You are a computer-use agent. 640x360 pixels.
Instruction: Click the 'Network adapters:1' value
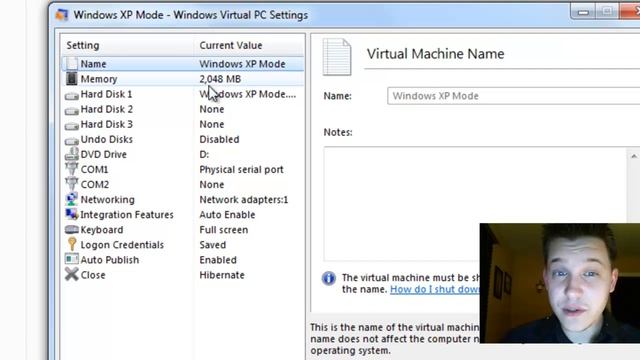(x=244, y=200)
